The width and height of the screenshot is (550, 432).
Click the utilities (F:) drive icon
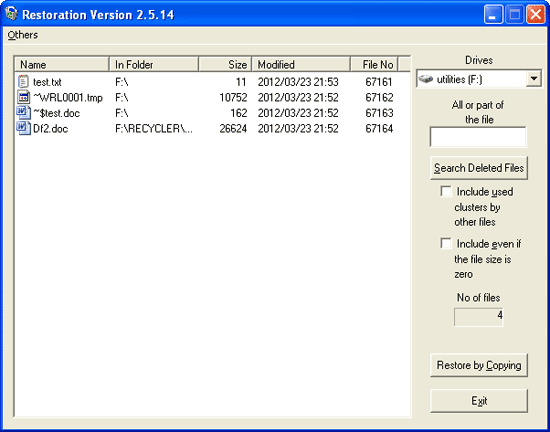(x=426, y=79)
